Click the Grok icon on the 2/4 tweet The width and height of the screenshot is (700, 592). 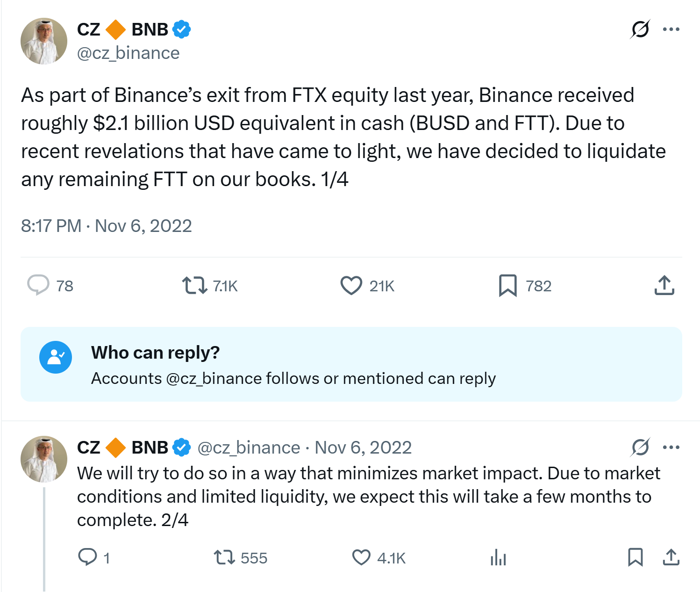pos(640,448)
